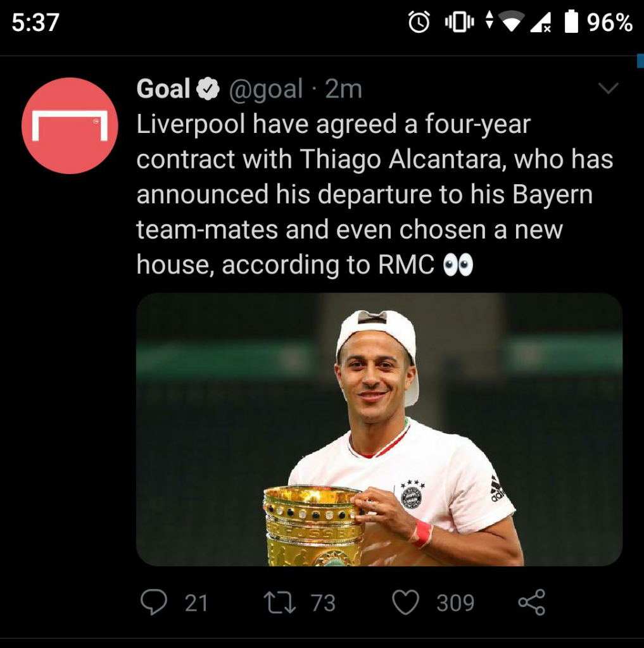
Task: Tap the 309 likes count
Action: pos(455,603)
